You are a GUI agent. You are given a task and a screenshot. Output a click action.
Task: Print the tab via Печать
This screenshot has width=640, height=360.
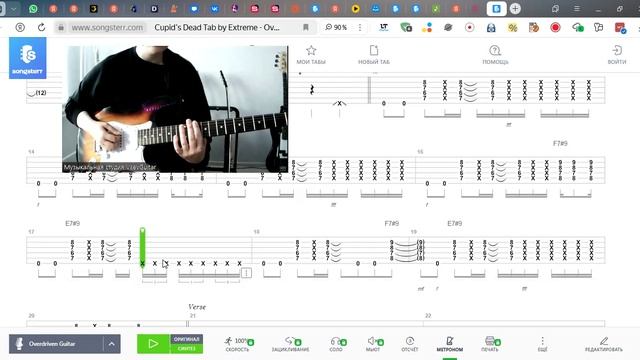coord(490,344)
